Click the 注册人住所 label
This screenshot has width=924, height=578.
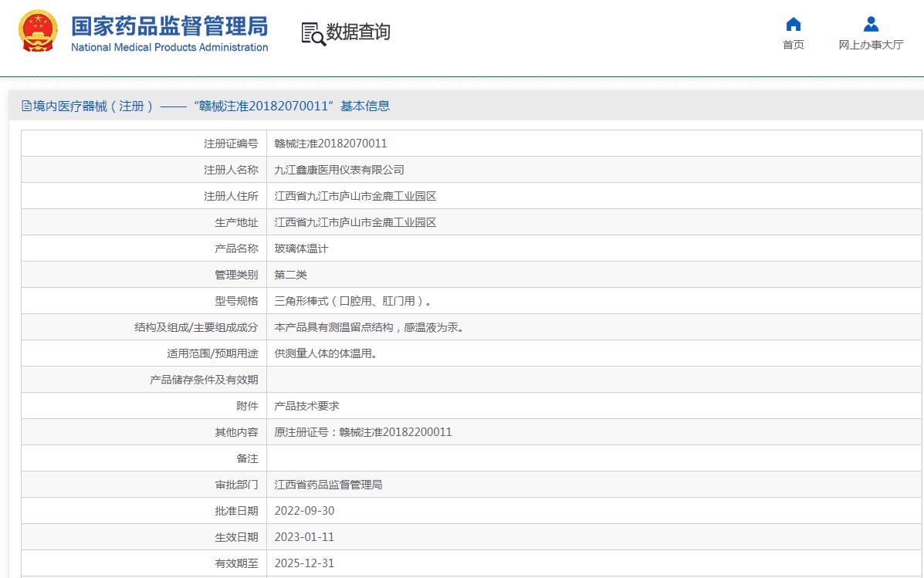[x=231, y=196]
